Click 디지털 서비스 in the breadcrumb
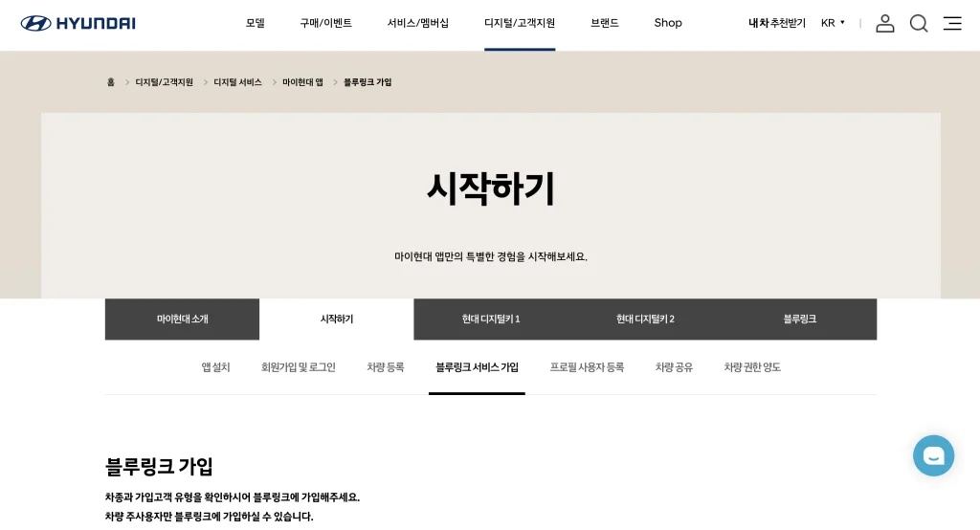 pyautogui.click(x=237, y=82)
